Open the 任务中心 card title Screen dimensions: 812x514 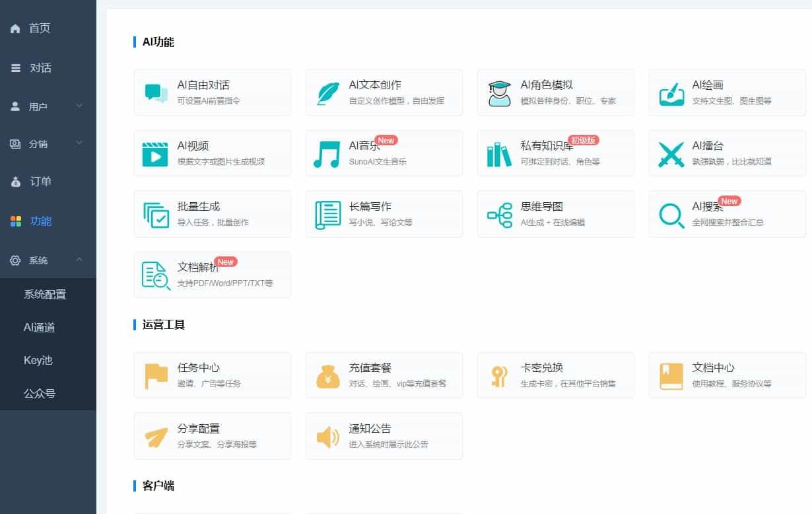coord(199,368)
